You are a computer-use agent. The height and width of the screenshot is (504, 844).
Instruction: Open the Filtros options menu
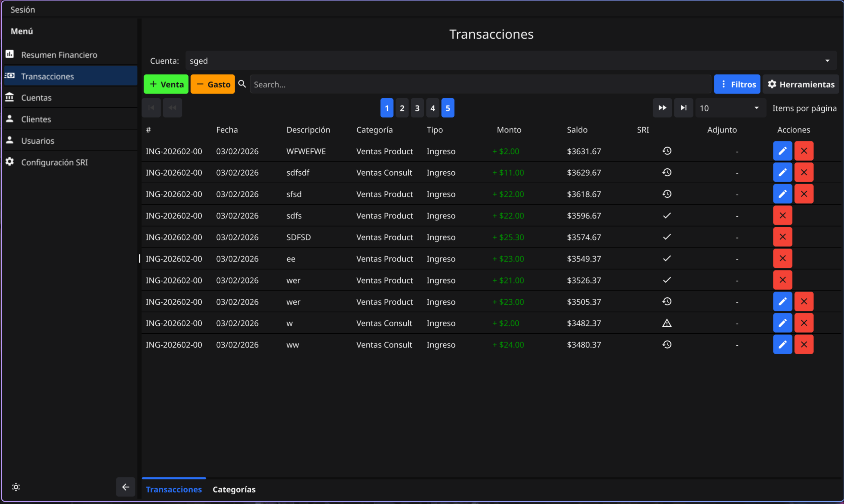(737, 84)
